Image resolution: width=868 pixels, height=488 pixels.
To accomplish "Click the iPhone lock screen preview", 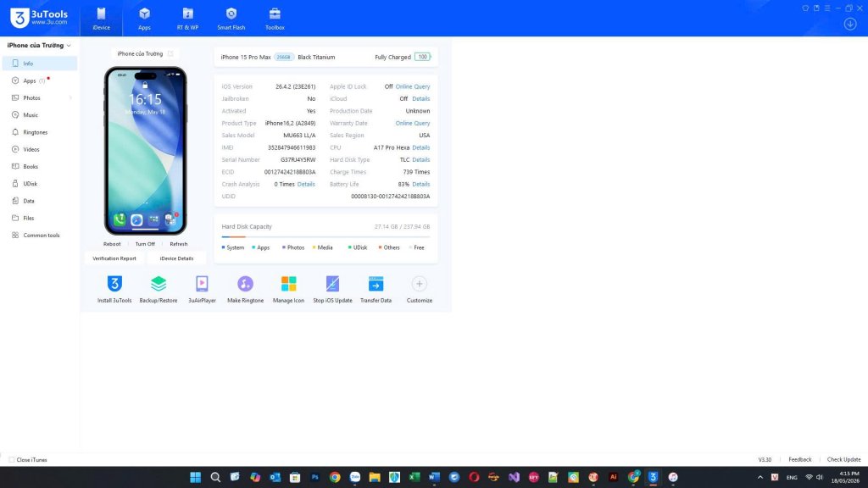I will tap(145, 151).
